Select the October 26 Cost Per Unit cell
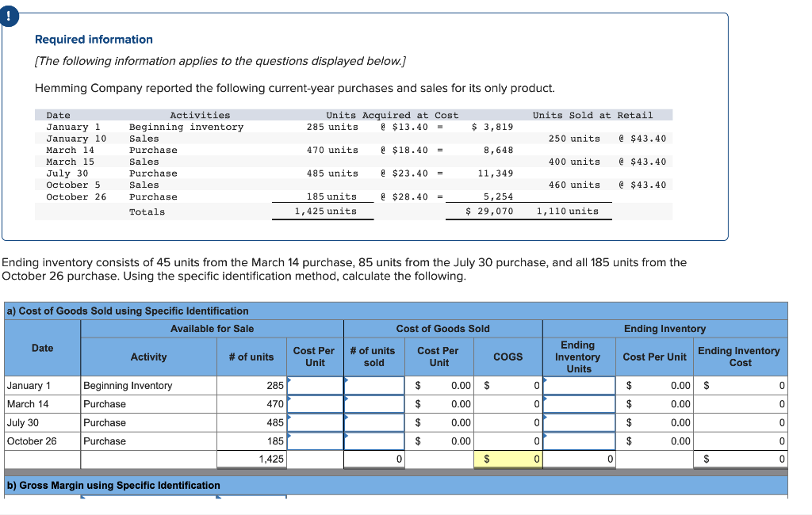Viewport: 812px width, 515px height. (x=315, y=441)
